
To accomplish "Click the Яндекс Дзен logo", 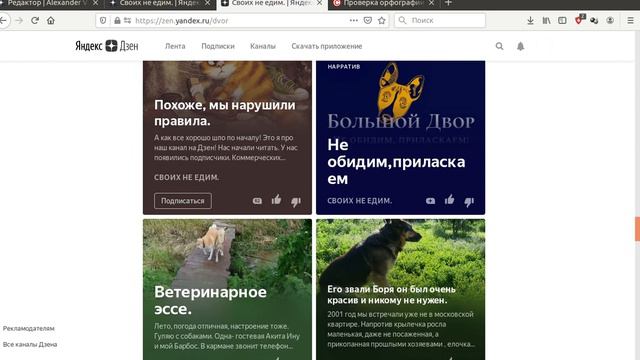I will click(107, 46).
